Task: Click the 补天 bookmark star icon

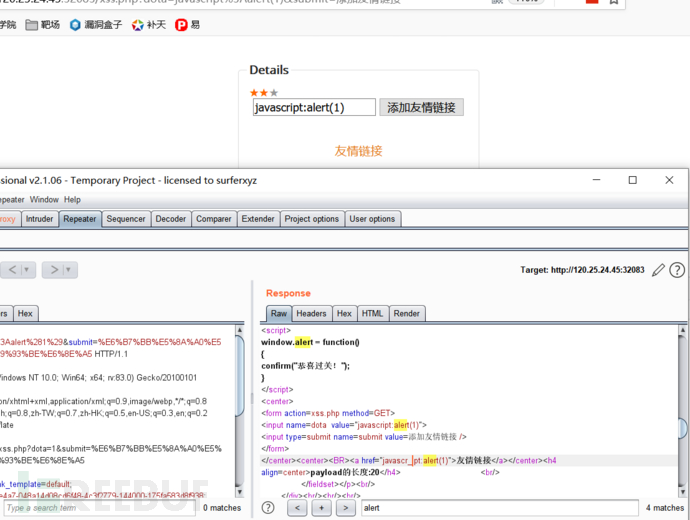Action: [x=138, y=25]
